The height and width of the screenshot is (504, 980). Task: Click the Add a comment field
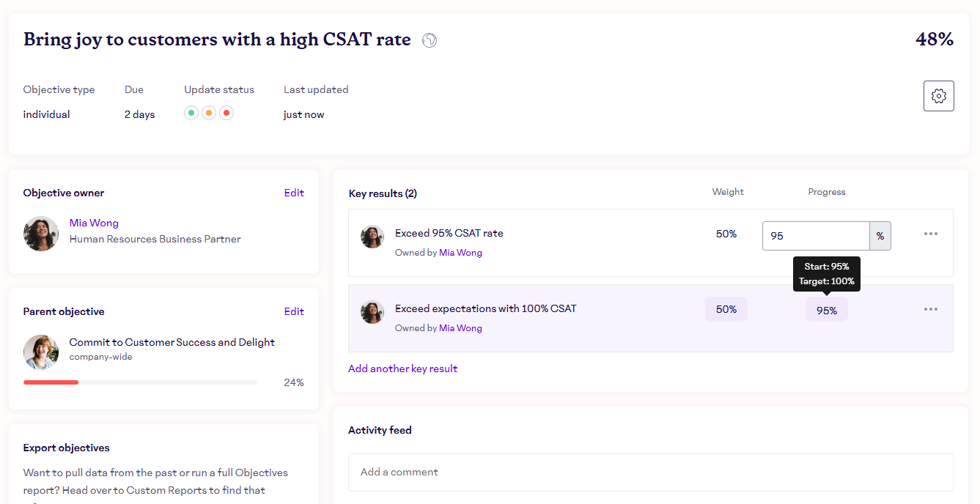pyautogui.click(x=650, y=472)
